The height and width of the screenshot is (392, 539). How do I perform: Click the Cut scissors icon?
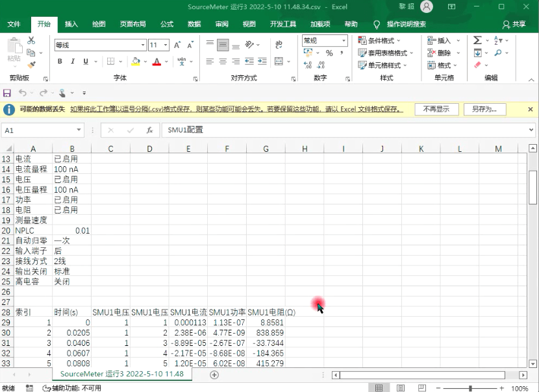click(31, 40)
